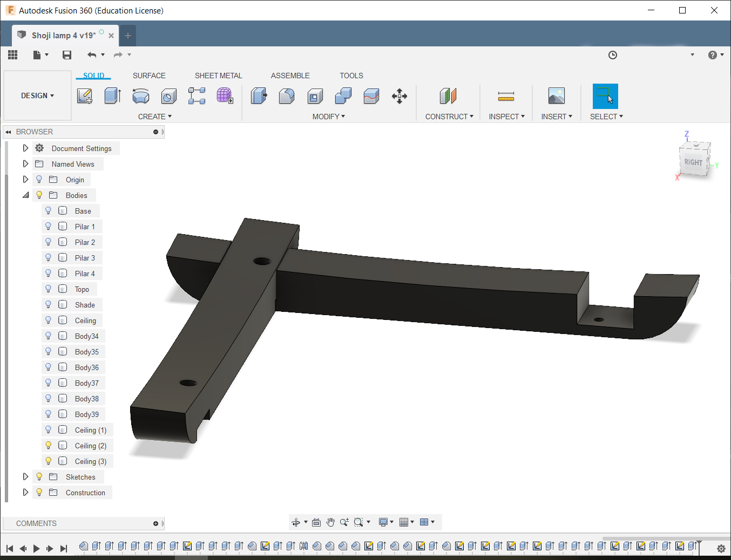The width and height of the screenshot is (731, 560).
Task: Collapse the BROWSER panel arrows
Action: coord(8,132)
